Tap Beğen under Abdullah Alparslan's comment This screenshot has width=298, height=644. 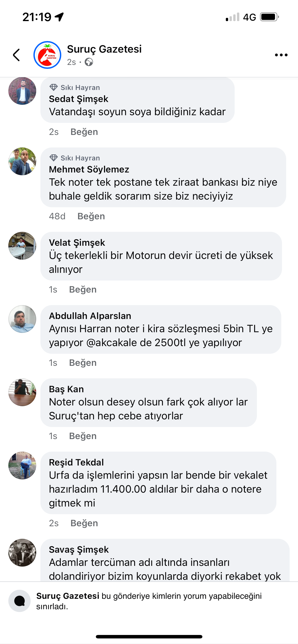point(83,363)
